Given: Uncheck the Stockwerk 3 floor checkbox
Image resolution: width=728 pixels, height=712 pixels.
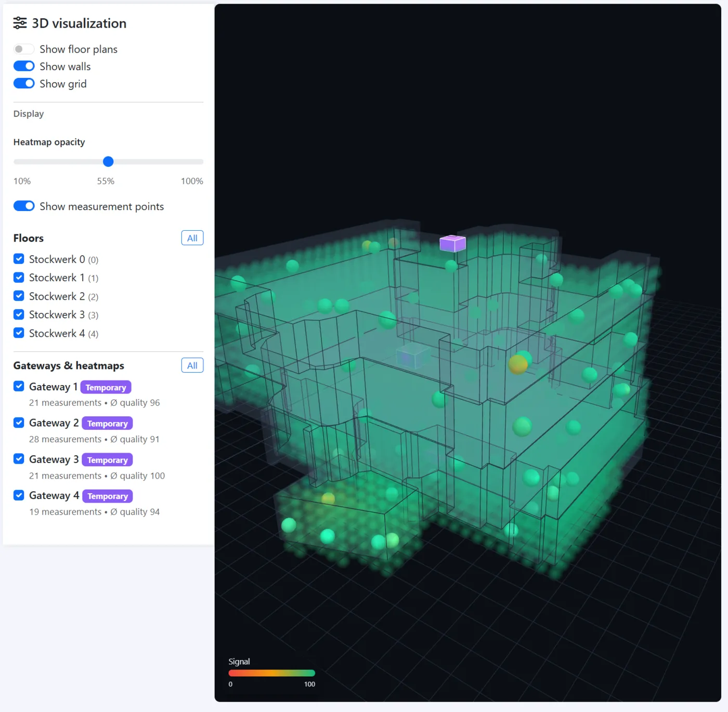Looking at the screenshot, I should click(19, 314).
